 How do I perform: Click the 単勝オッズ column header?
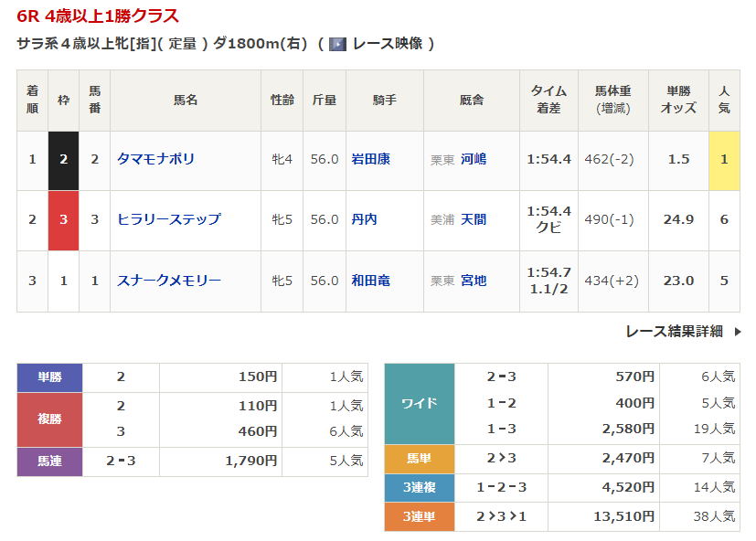[x=678, y=100]
